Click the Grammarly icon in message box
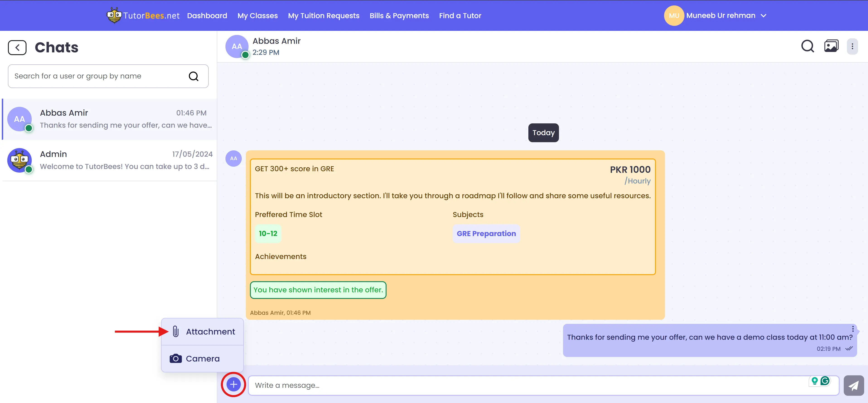 (825, 381)
